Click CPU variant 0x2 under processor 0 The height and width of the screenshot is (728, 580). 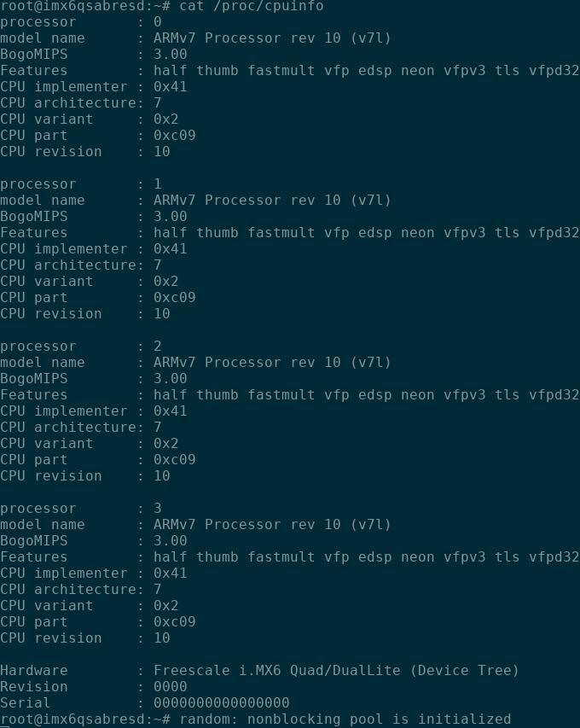165,119
